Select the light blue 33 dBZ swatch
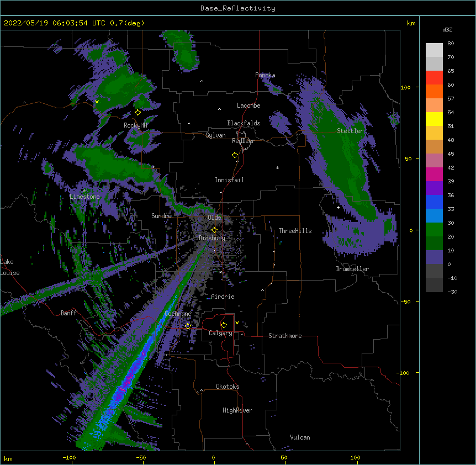The height and width of the screenshot is (465, 476). 434,216
